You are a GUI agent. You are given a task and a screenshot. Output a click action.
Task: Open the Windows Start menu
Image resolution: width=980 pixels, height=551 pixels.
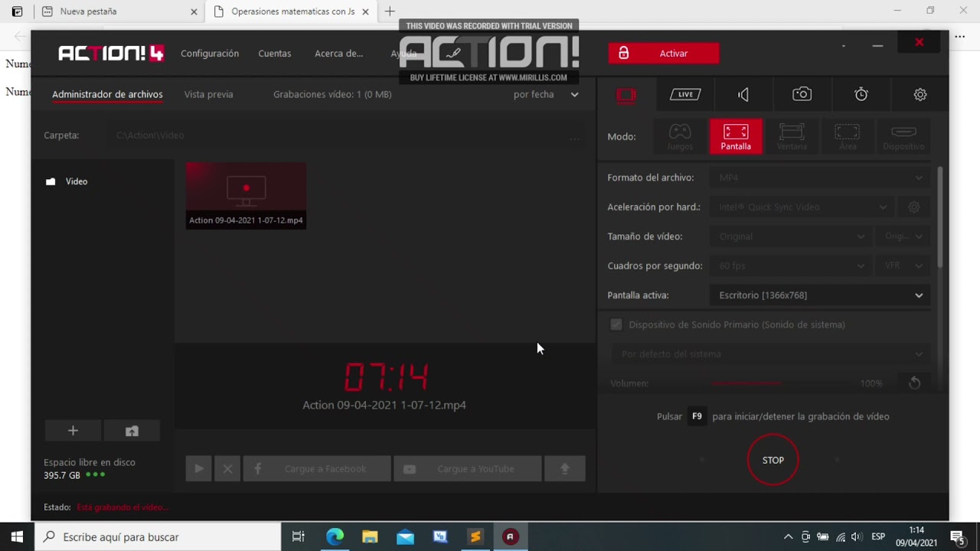(x=17, y=536)
